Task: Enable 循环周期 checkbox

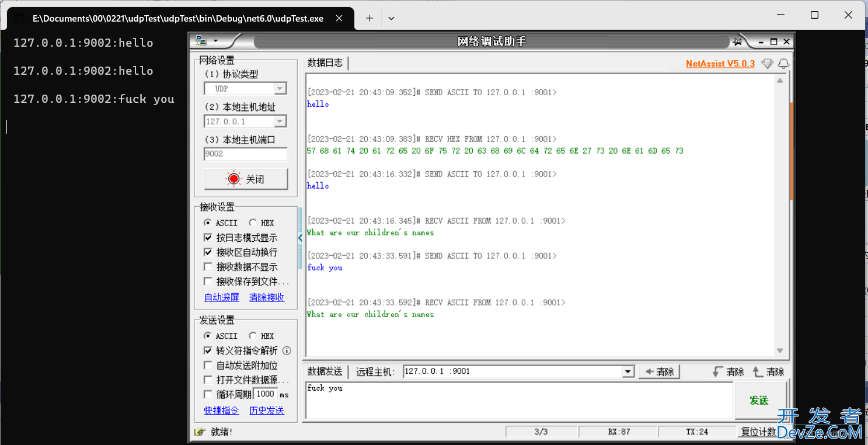Action: click(x=208, y=395)
